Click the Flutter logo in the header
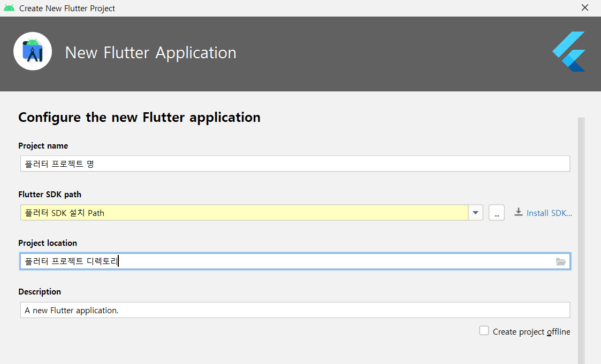 tap(569, 52)
